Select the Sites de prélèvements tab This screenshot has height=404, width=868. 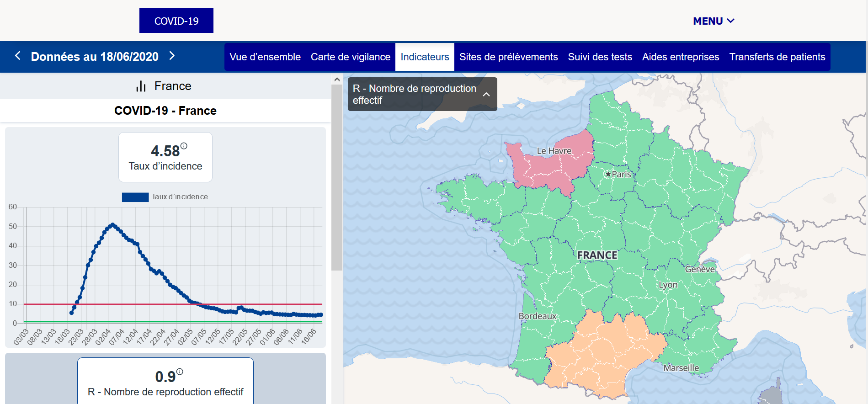click(x=508, y=57)
